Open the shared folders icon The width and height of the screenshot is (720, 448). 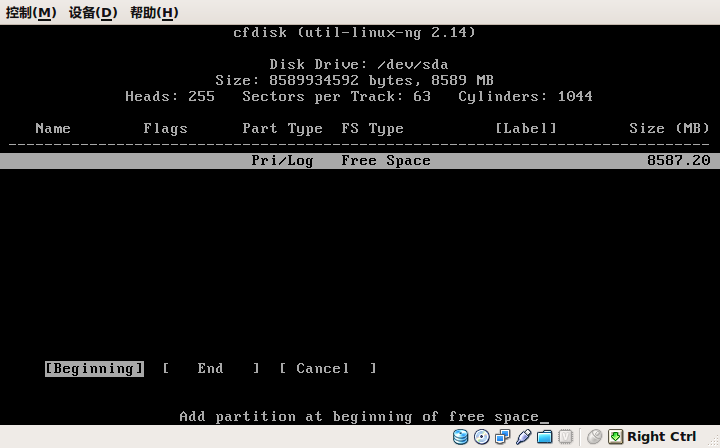[x=545, y=437]
